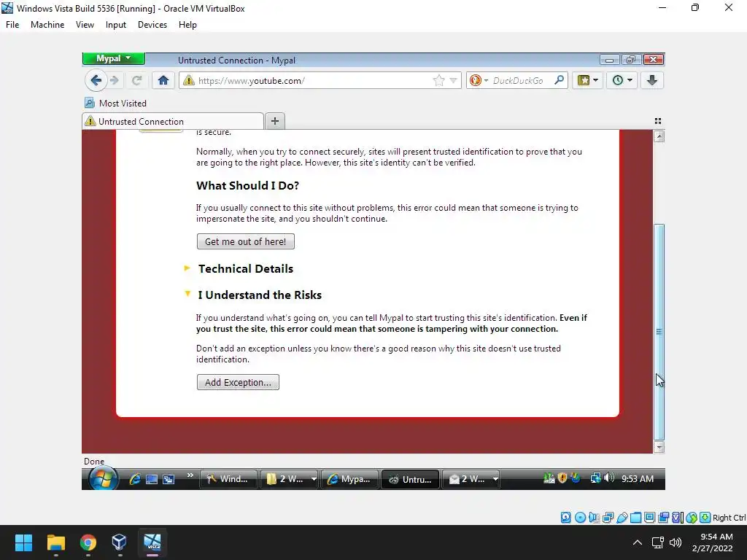Image resolution: width=747 pixels, height=560 pixels.
Task: Click the Get me out of here! button
Action: click(x=246, y=241)
